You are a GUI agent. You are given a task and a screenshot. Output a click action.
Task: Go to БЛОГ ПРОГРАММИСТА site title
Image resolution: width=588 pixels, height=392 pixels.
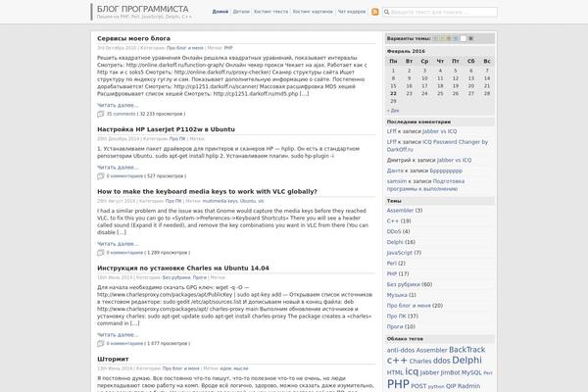(142, 9)
